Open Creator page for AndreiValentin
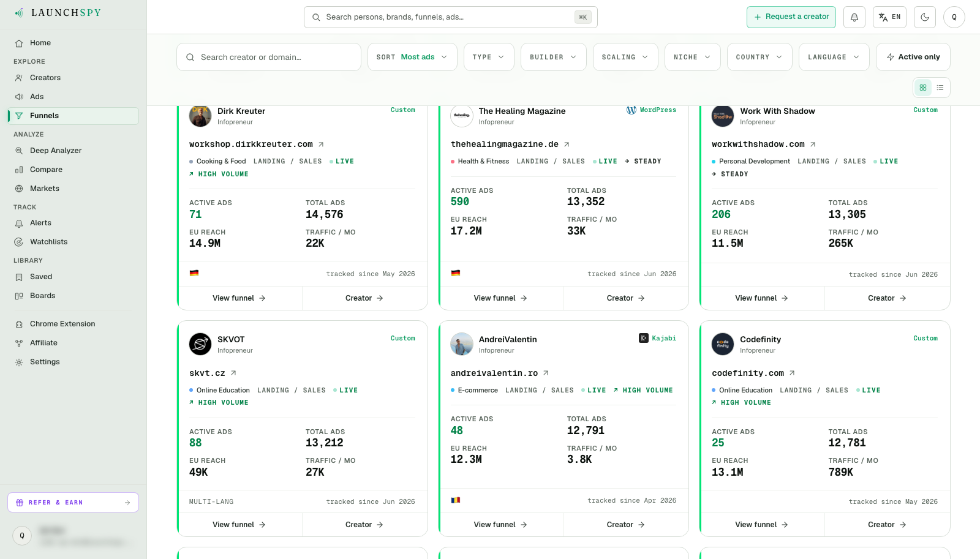 (x=625, y=525)
